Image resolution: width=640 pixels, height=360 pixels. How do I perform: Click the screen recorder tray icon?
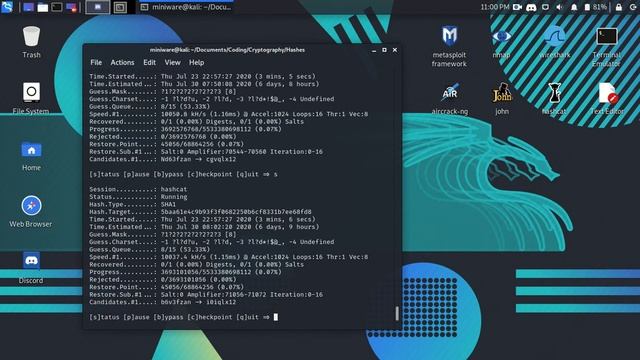[x=517, y=7]
